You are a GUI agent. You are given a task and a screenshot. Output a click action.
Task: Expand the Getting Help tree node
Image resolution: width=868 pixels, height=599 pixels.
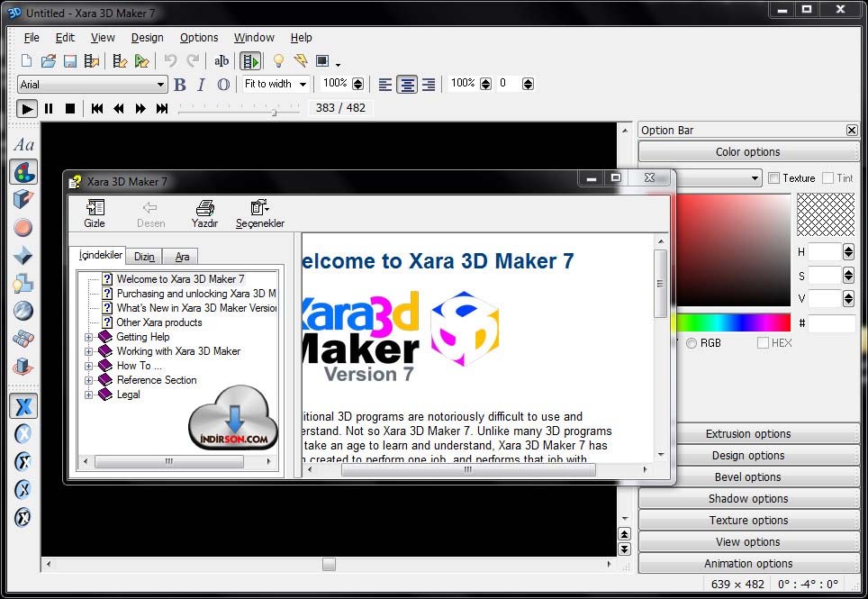[x=88, y=337]
